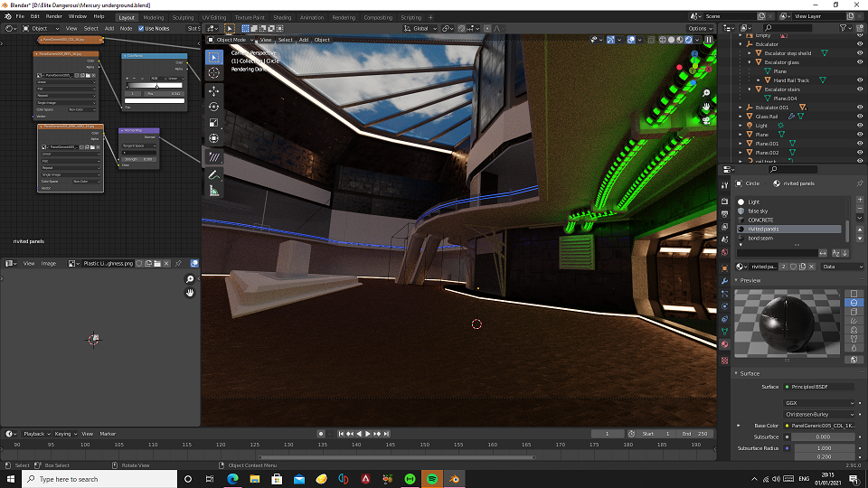Open the material link Data dropdown

(x=842, y=267)
